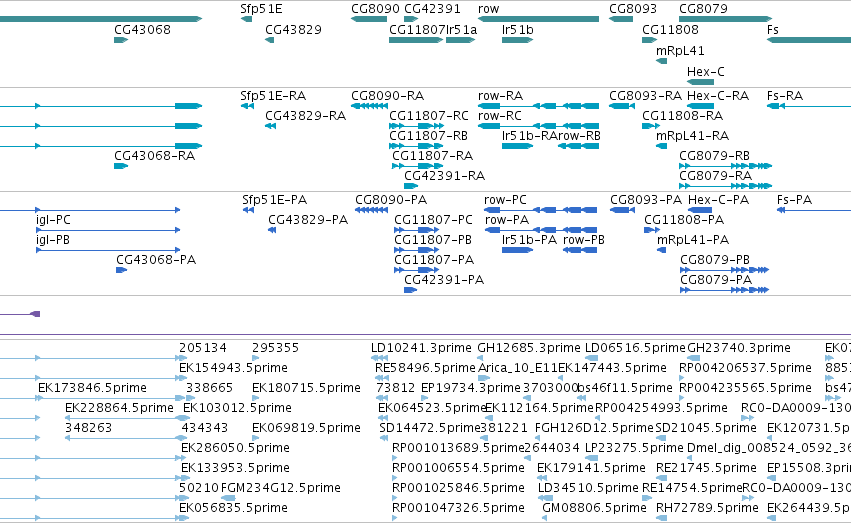Click the Ir51b-PA protein label
Viewport: 851px width, 523px height.
(529, 240)
